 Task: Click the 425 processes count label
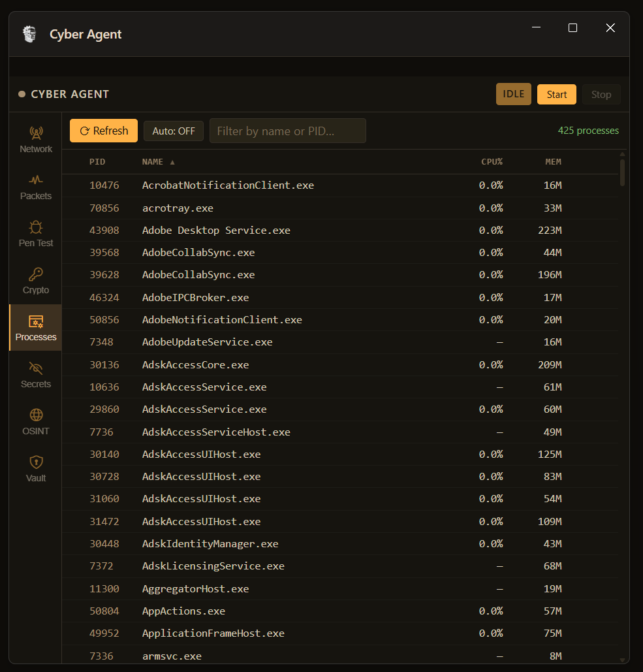tap(588, 131)
